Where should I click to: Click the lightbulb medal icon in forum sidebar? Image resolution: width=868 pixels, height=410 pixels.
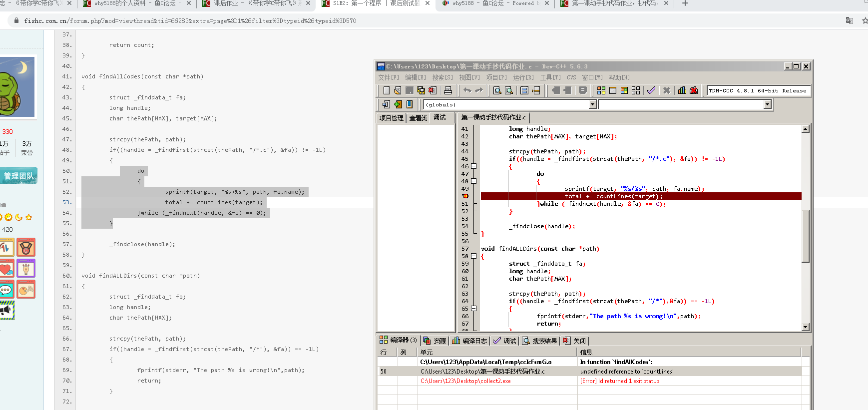(x=26, y=268)
